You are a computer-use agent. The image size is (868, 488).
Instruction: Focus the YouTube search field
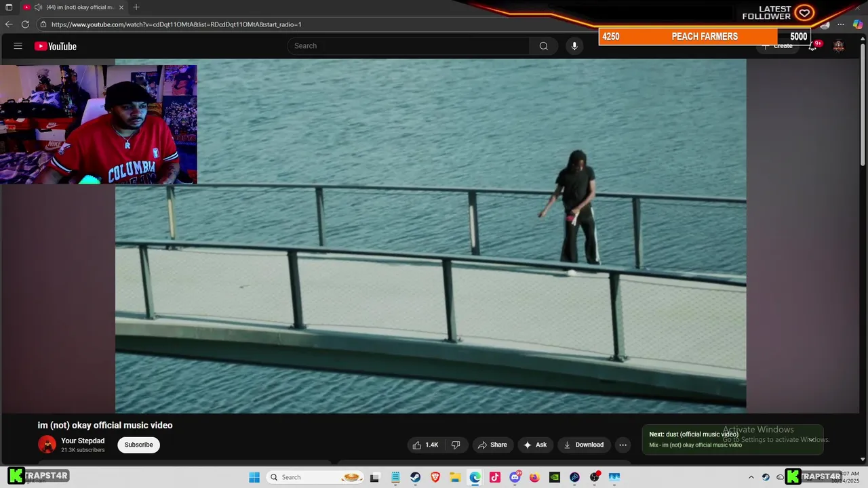(408, 46)
